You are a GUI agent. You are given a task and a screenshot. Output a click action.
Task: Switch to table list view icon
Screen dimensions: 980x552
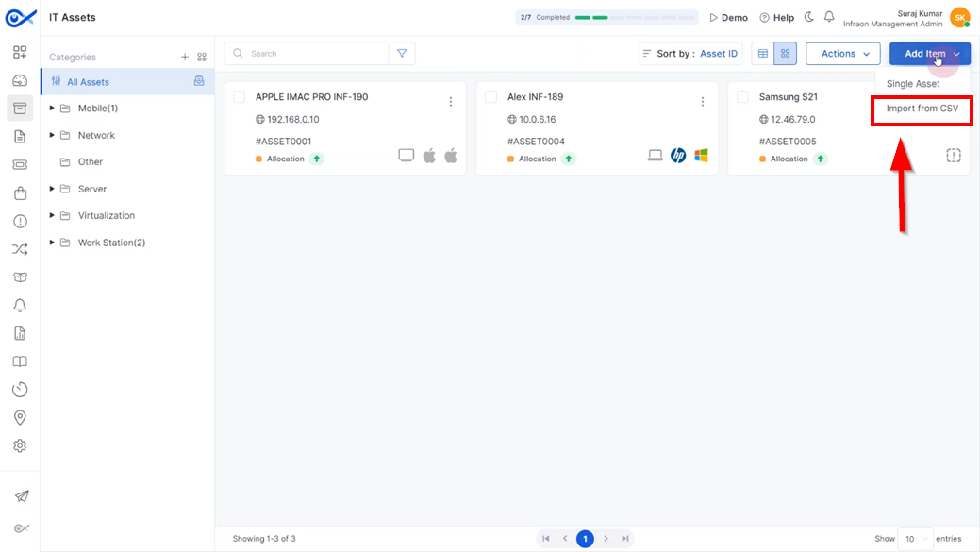click(763, 54)
